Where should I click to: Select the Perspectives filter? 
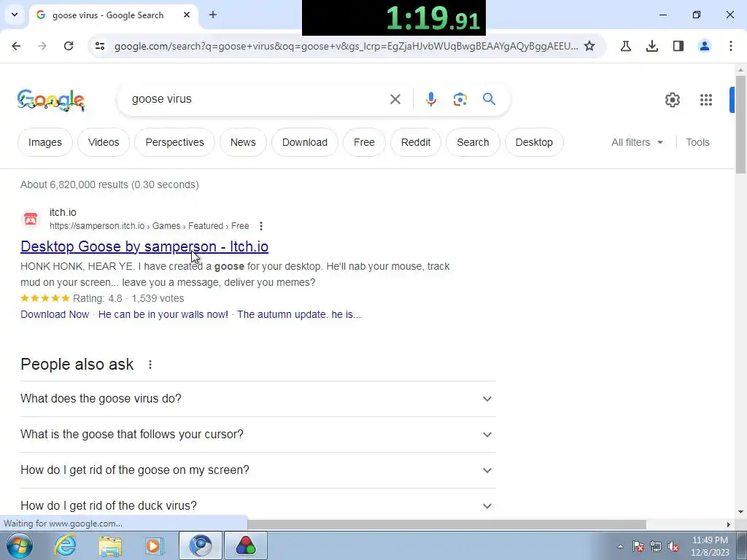[174, 142]
